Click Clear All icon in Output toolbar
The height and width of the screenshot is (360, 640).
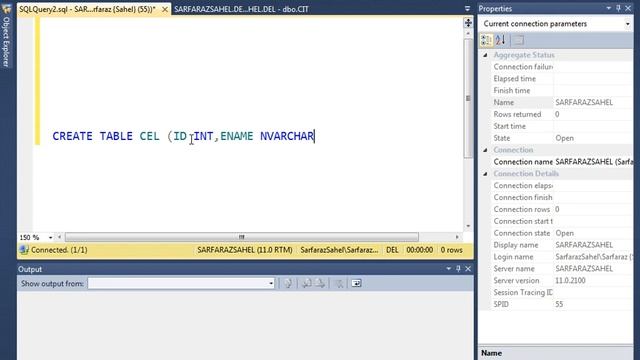tap(339, 283)
